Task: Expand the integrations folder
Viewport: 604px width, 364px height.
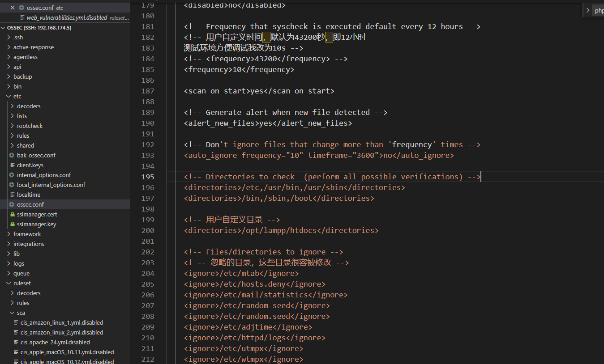Action: [x=9, y=244]
